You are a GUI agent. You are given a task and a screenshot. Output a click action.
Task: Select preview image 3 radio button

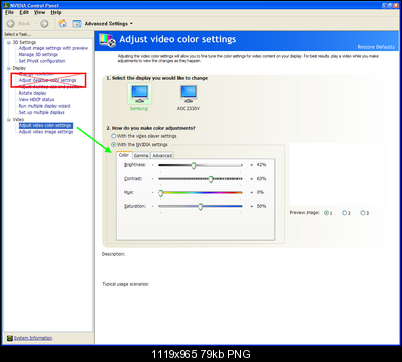click(363, 213)
